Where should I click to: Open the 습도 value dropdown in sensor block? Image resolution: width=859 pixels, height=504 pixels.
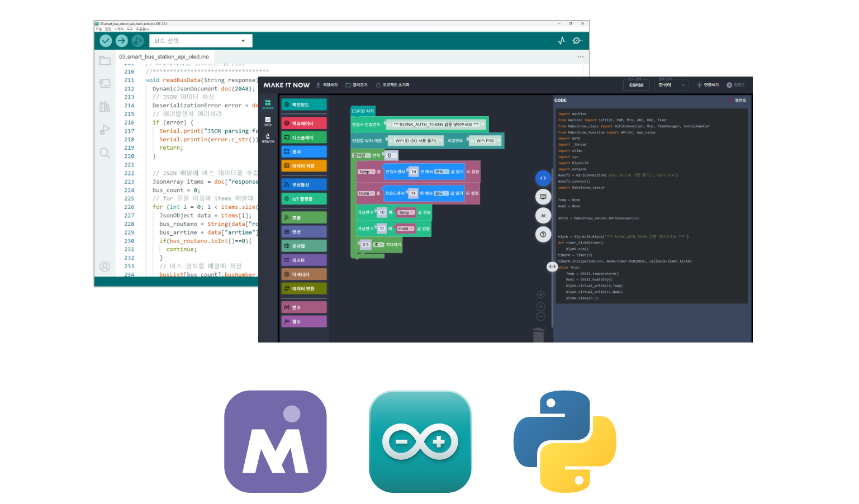click(x=442, y=193)
